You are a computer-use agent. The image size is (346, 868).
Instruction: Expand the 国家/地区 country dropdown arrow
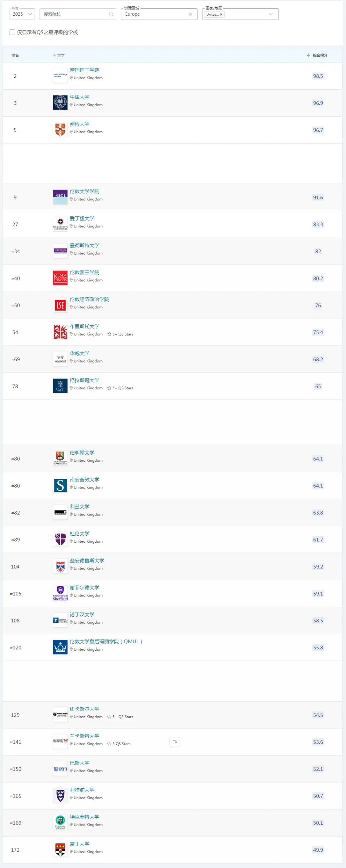[271, 14]
